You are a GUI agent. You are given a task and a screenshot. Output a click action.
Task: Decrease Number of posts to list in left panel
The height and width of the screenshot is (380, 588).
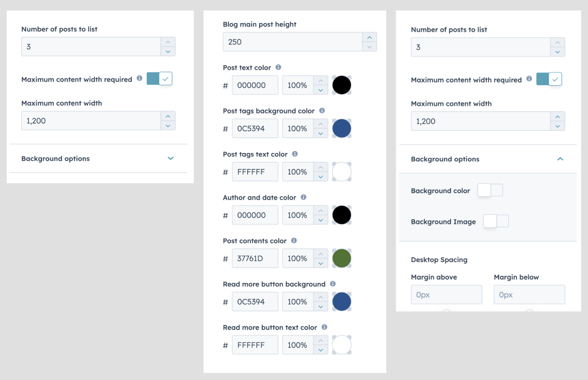point(168,51)
